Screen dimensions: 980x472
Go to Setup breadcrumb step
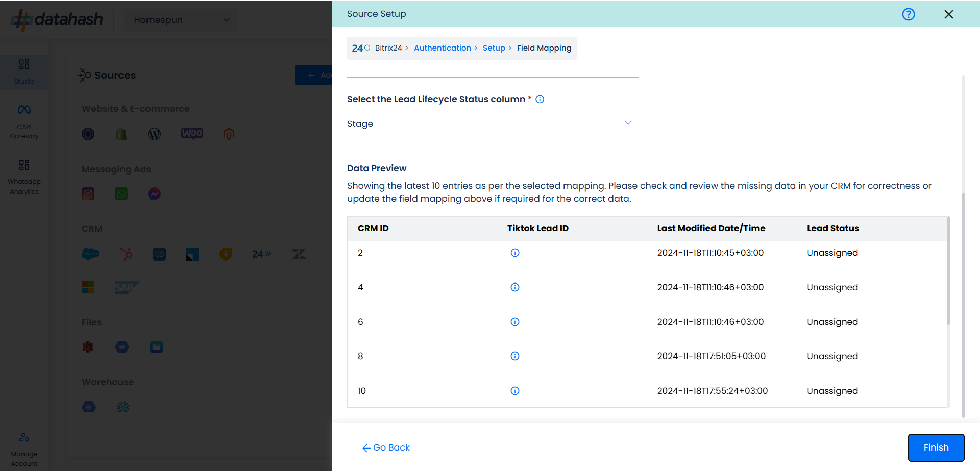494,48
